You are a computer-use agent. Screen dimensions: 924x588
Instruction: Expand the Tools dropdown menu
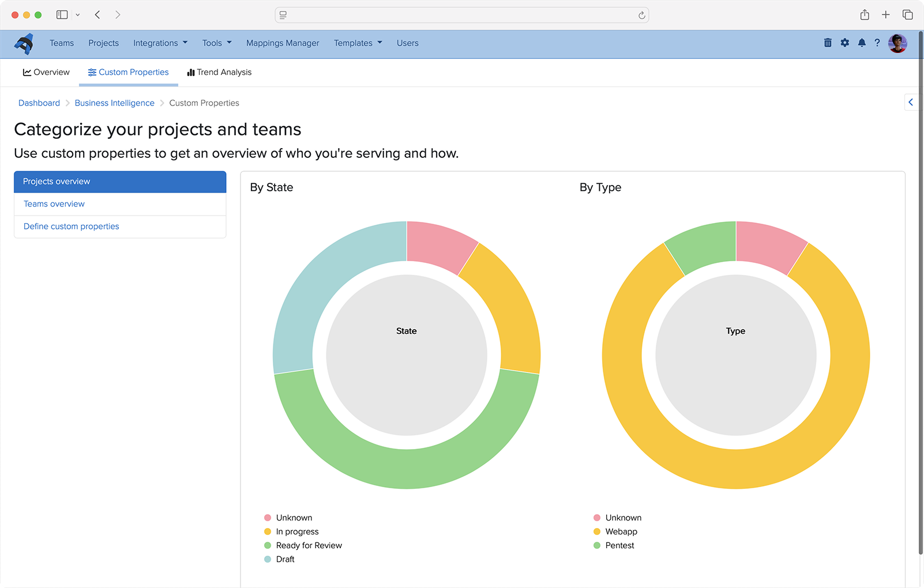click(x=217, y=43)
